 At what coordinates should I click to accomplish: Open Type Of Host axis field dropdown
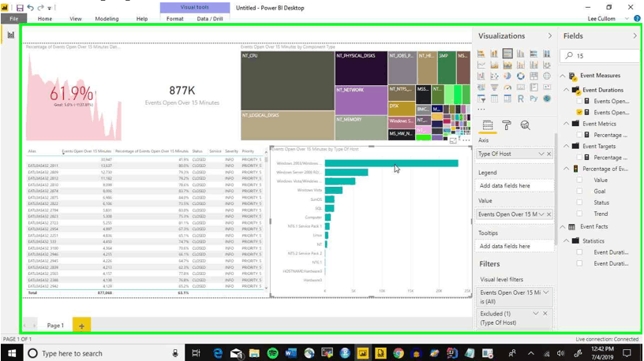pyautogui.click(x=541, y=154)
